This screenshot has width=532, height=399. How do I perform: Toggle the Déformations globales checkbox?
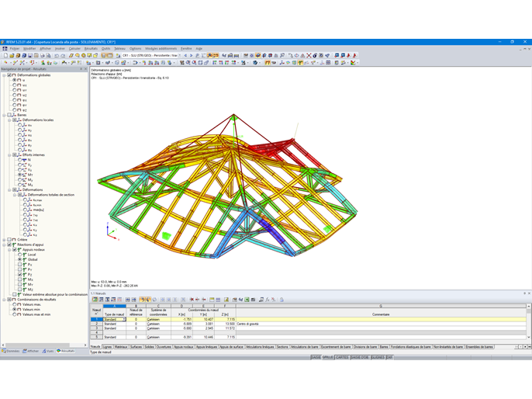pos(9,75)
